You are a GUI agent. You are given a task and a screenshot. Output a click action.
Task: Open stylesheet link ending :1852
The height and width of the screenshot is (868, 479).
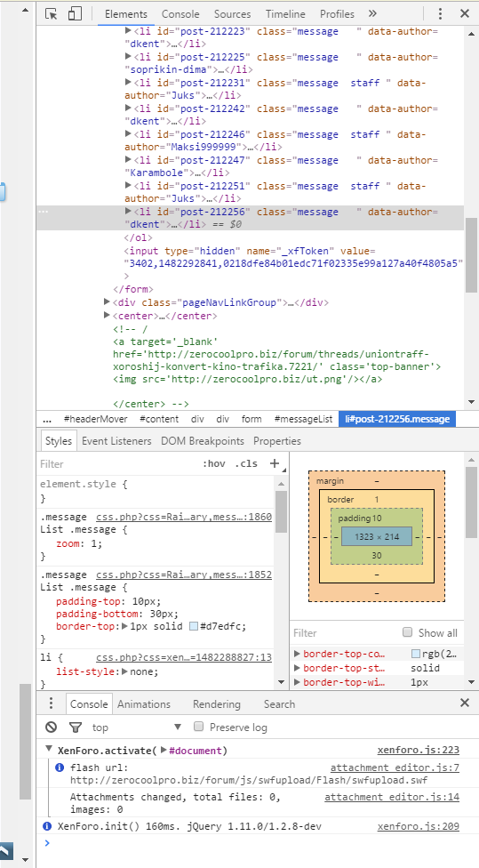(x=184, y=575)
